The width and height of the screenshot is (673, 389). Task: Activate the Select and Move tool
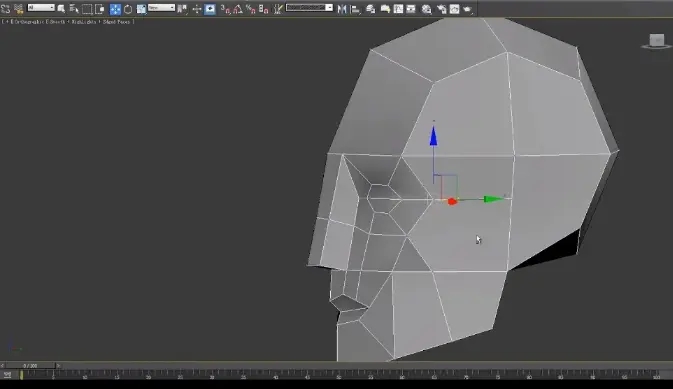pyautogui.click(x=115, y=9)
